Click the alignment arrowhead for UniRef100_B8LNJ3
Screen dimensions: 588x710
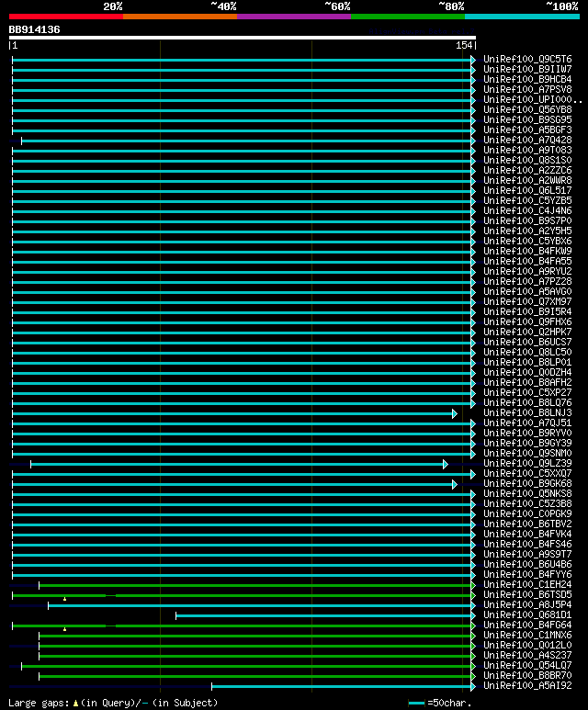(455, 413)
